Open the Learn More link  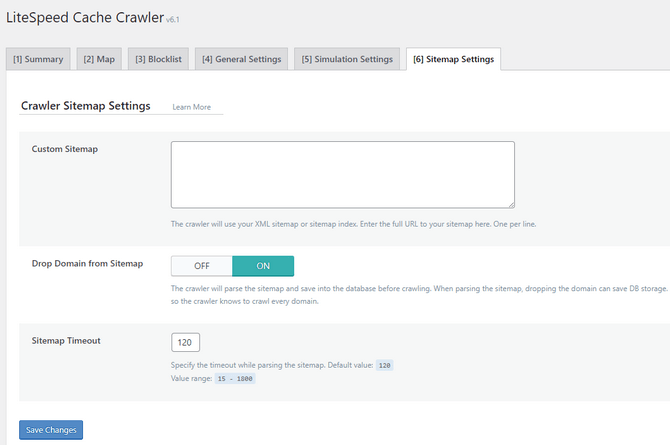coord(191,107)
